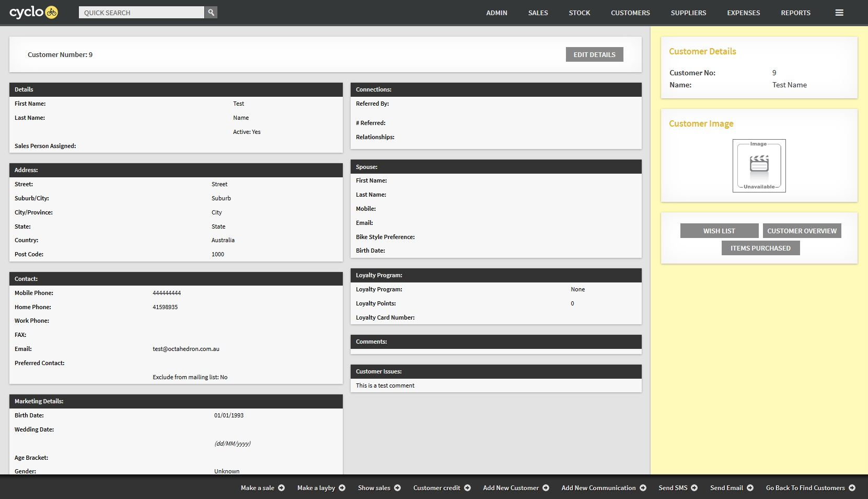Click the arrow icon beside Add New Customer
This screenshot has width=868, height=499.
tap(546, 488)
